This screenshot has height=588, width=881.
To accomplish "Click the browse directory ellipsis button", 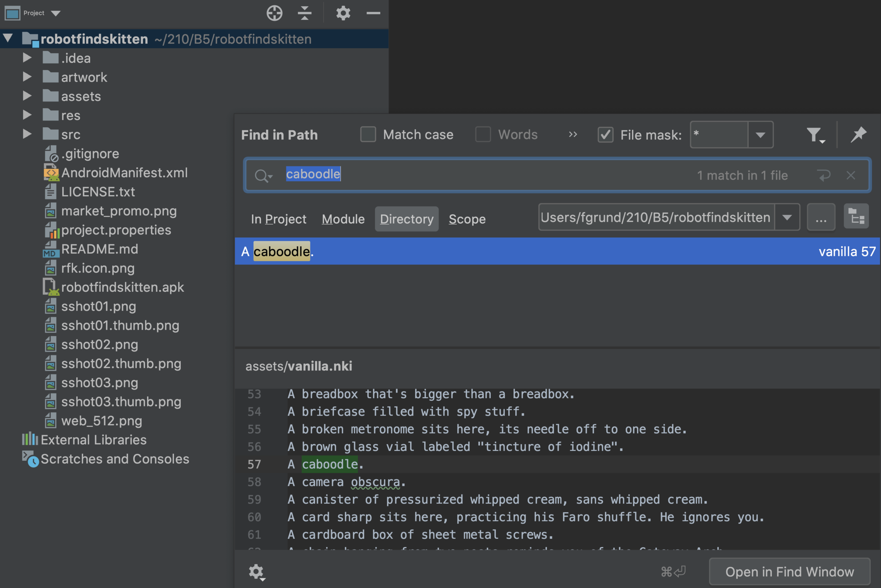I will point(821,217).
